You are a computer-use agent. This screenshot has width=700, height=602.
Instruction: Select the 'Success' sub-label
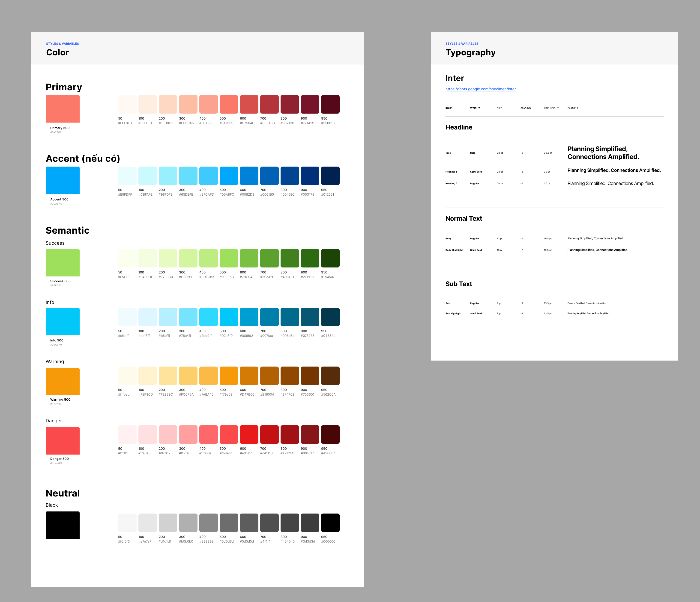tap(55, 243)
